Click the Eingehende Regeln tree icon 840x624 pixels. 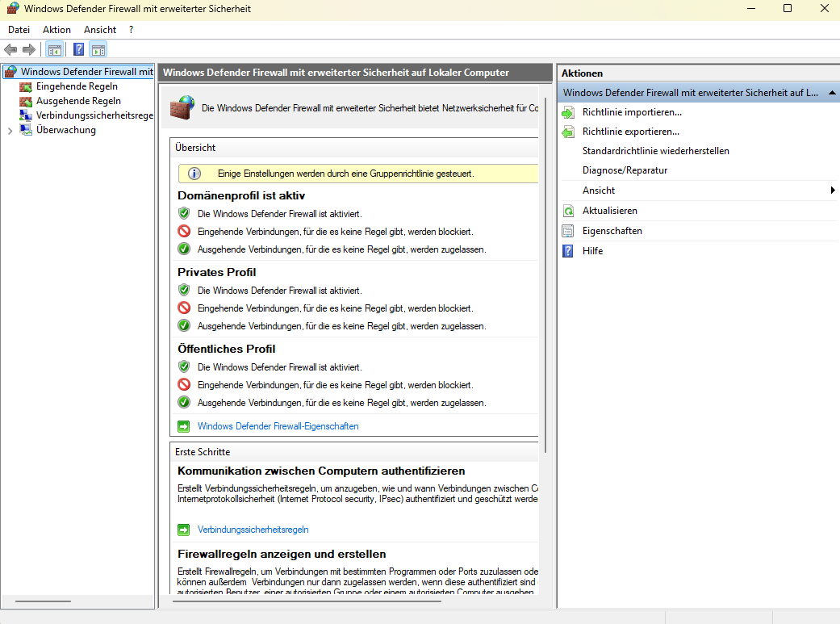point(26,87)
